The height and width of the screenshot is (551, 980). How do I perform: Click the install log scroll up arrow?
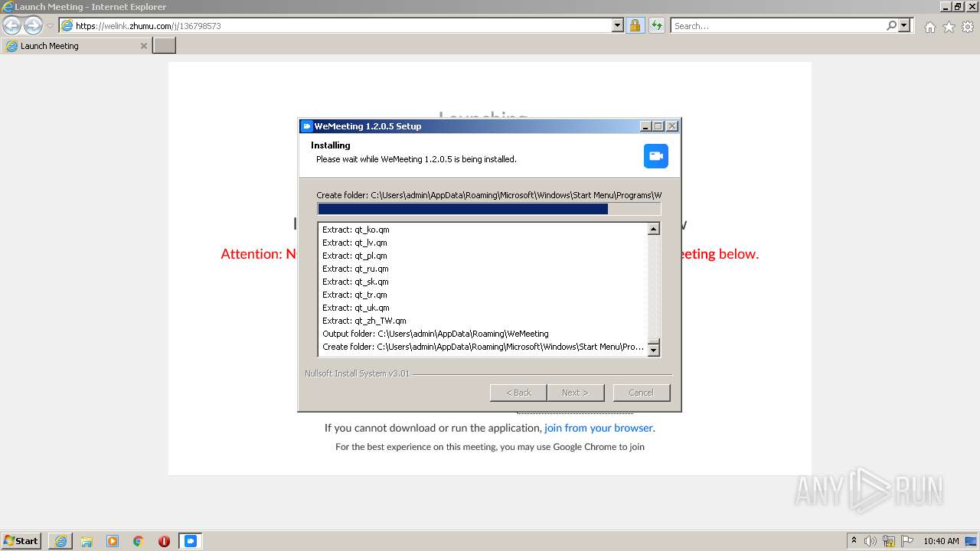coord(654,229)
